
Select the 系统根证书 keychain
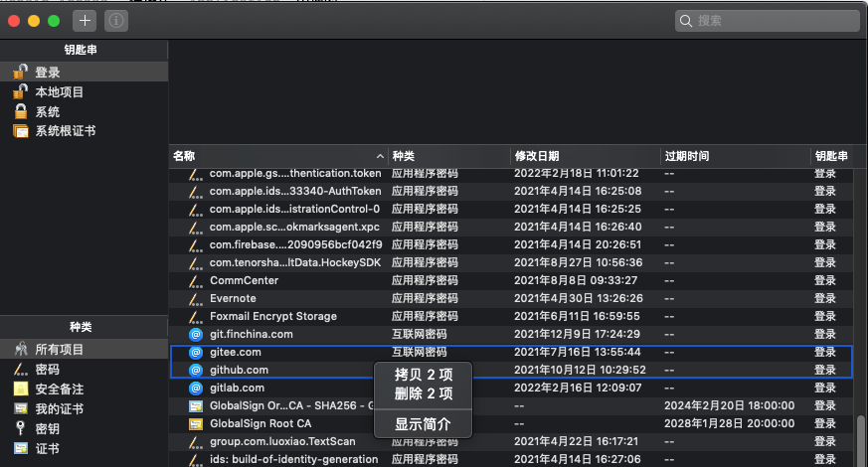[84, 131]
